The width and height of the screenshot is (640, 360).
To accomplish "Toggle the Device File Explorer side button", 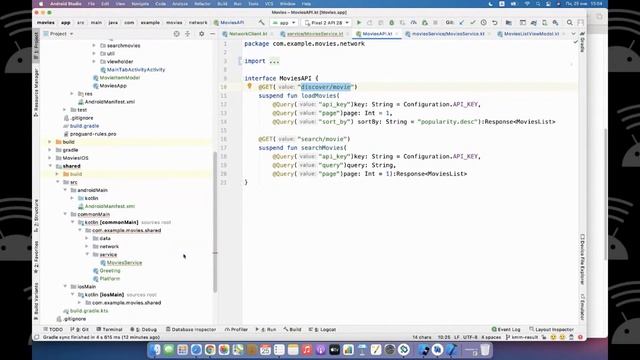I will 582,259.
